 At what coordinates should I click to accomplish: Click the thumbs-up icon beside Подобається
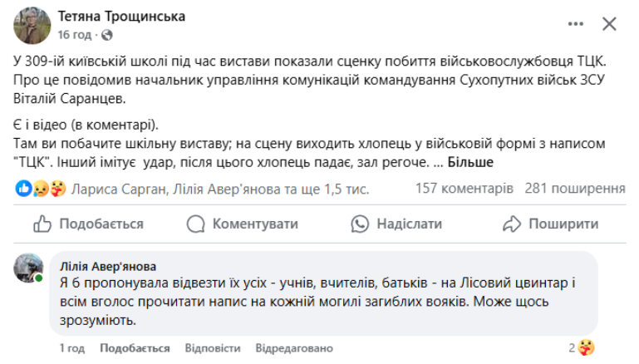(x=42, y=224)
